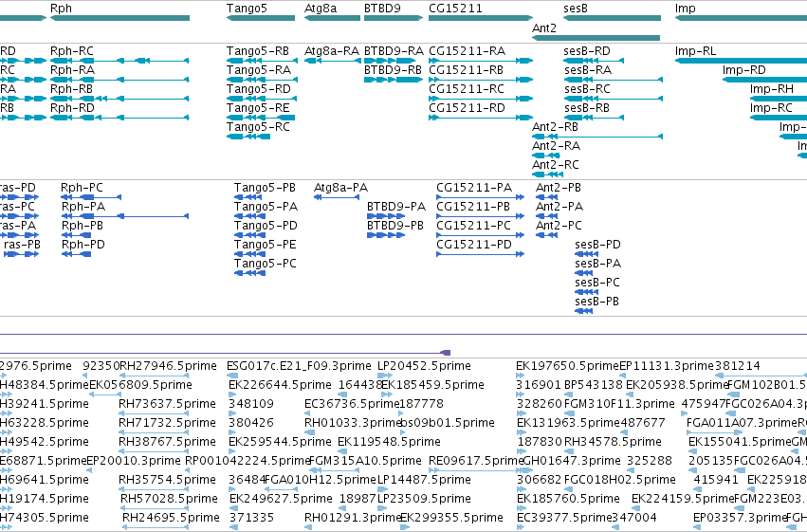807x532 pixels.
Task: Select transcript sesB-RD
Action: [594, 61]
